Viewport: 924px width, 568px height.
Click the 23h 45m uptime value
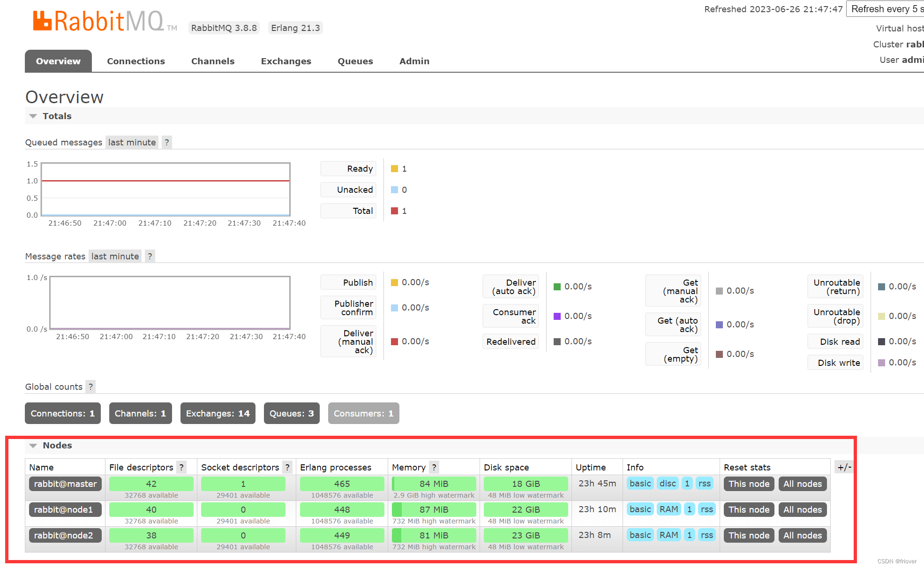597,483
